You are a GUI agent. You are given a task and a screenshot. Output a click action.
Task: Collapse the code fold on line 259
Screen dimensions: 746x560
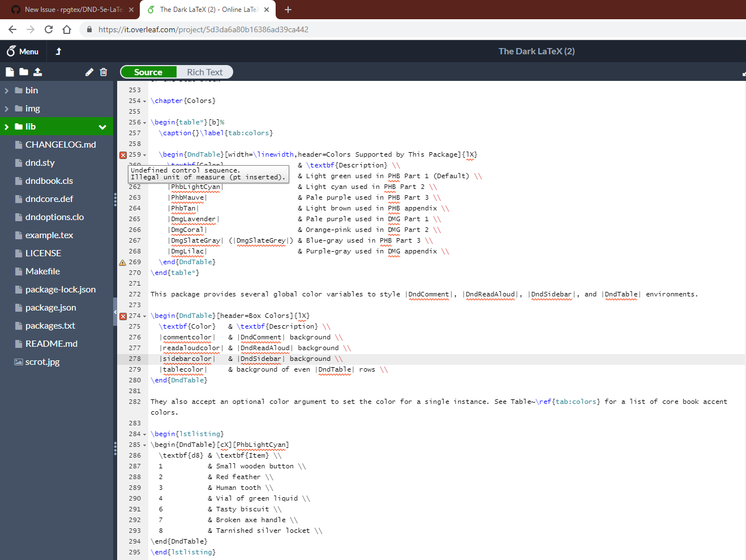[x=144, y=154]
